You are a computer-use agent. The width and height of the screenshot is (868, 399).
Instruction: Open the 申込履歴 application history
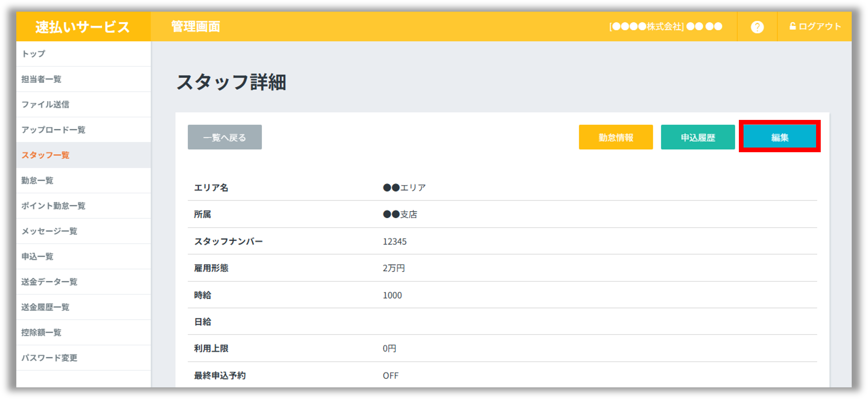(698, 137)
